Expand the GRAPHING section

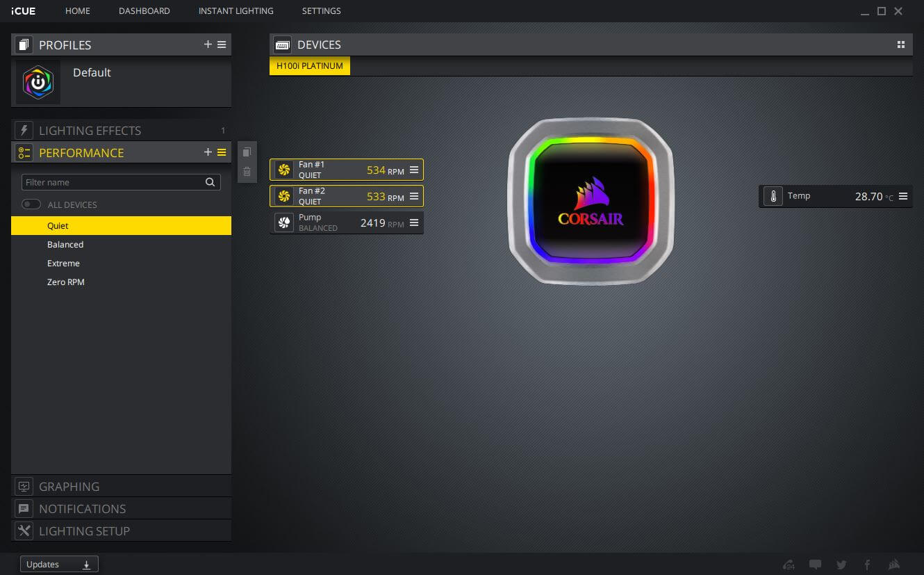(121, 487)
